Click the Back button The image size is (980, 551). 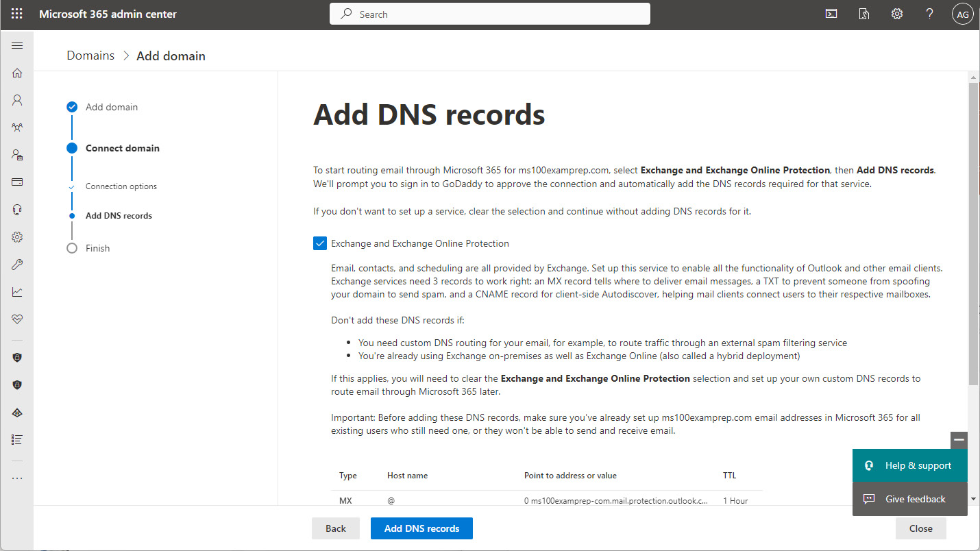336,528
